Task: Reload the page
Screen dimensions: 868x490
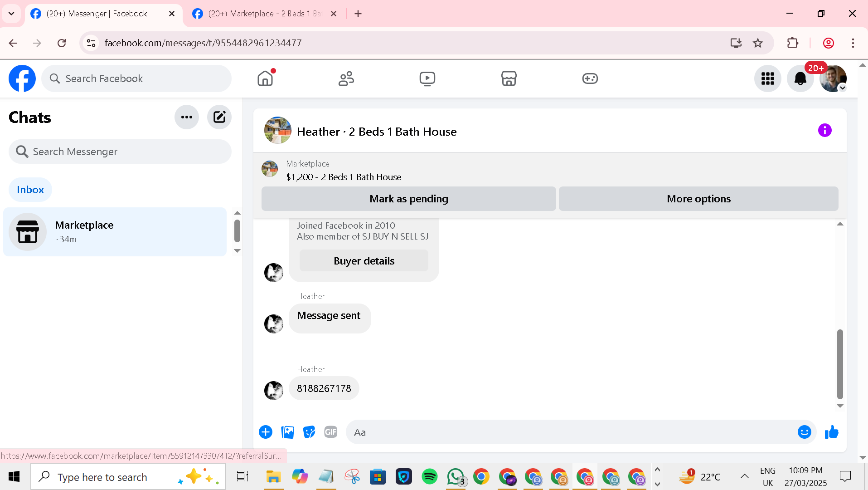Action: tap(62, 43)
